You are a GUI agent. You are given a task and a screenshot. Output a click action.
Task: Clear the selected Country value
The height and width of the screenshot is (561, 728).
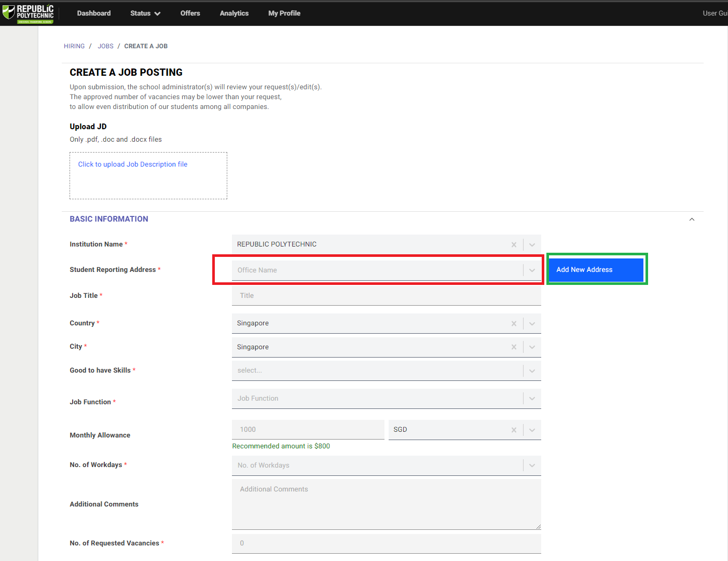(514, 323)
